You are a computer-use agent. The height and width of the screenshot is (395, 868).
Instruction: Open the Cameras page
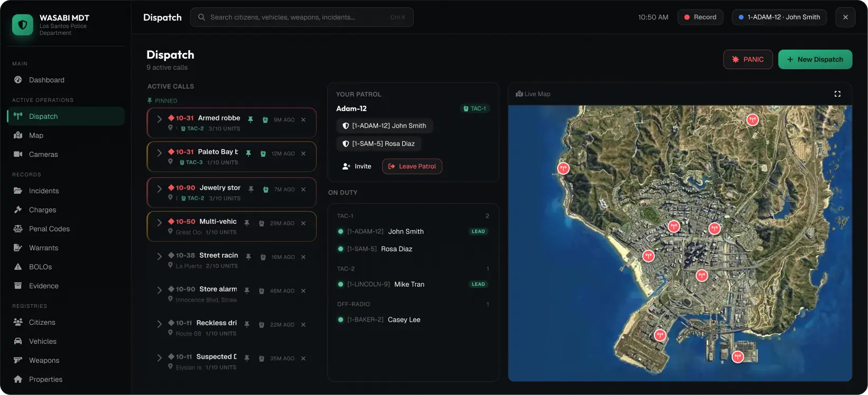pyautogui.click(x=66, y=154)
